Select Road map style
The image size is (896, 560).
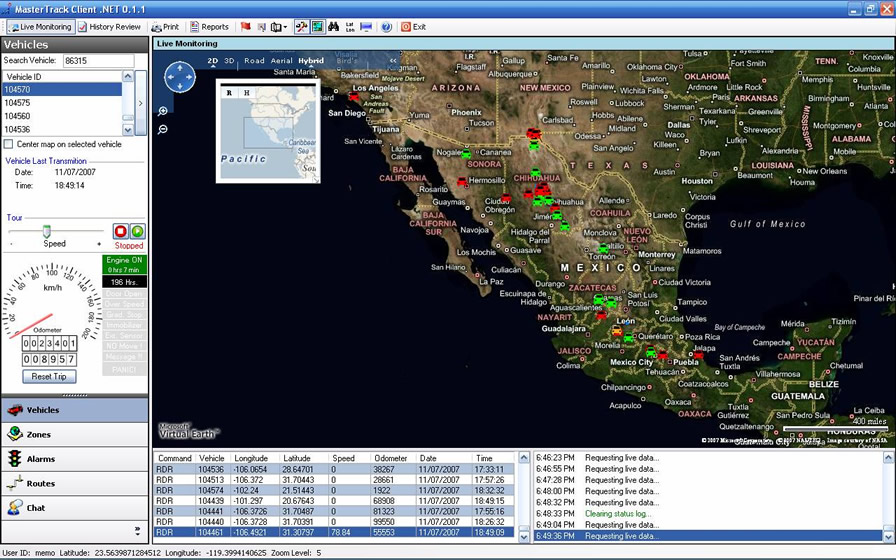pos(254,61)
